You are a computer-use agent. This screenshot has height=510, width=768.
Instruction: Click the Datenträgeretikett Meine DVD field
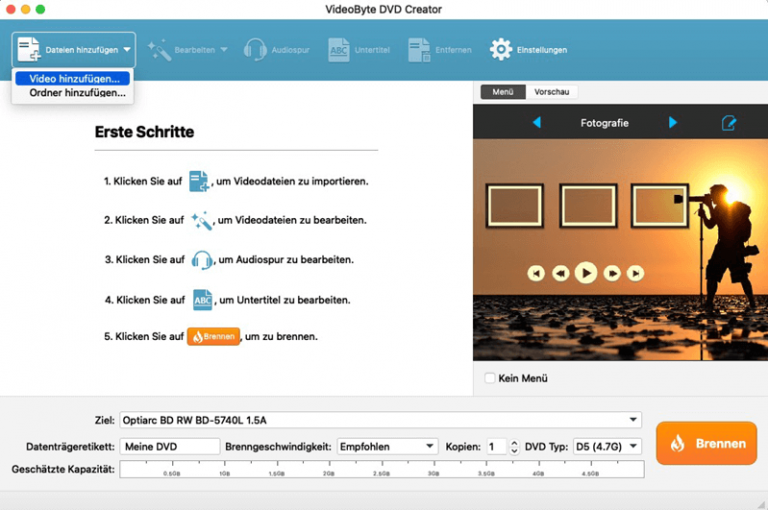coord(169,446)
